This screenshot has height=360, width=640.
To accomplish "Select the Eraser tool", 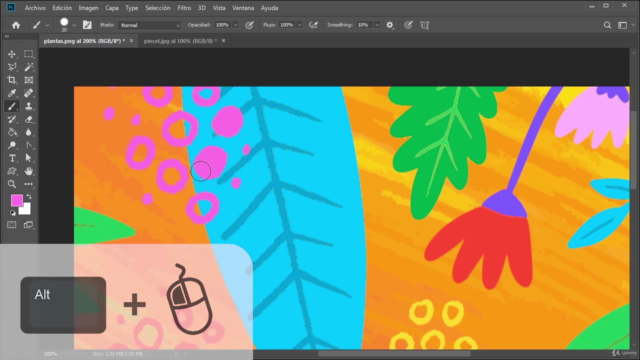I will click(29, 119).
